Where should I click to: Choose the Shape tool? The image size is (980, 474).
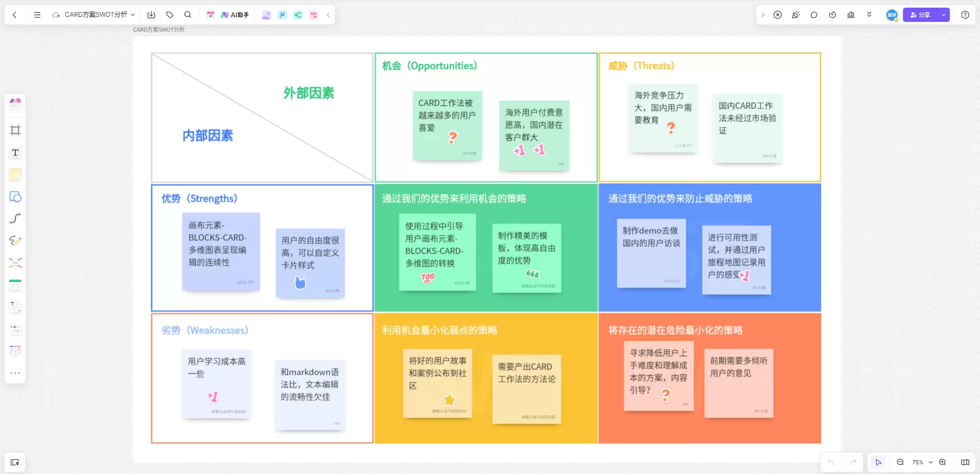click(x=15, y=197)
